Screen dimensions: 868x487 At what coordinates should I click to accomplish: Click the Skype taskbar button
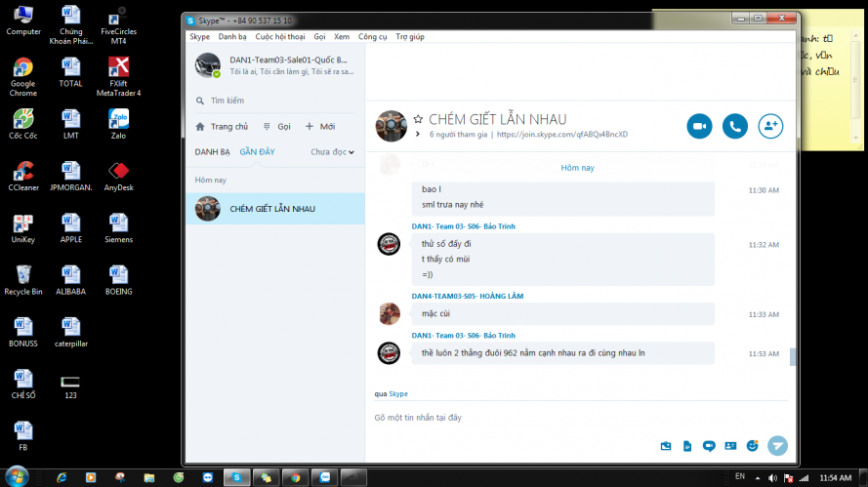tap(237, 477)
